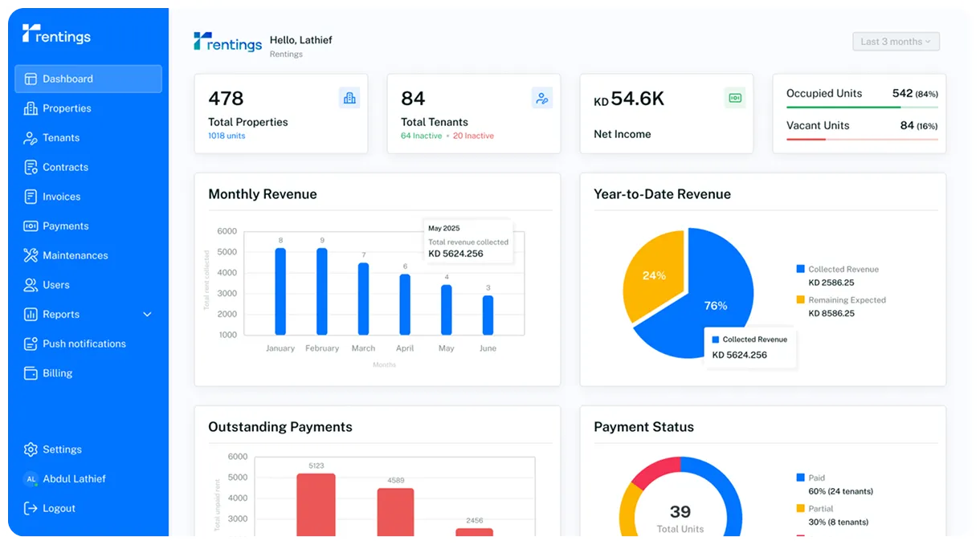Click the blue Paid legend swatch
Viewport: 980px width, 545px height.
tap(800, 478)
